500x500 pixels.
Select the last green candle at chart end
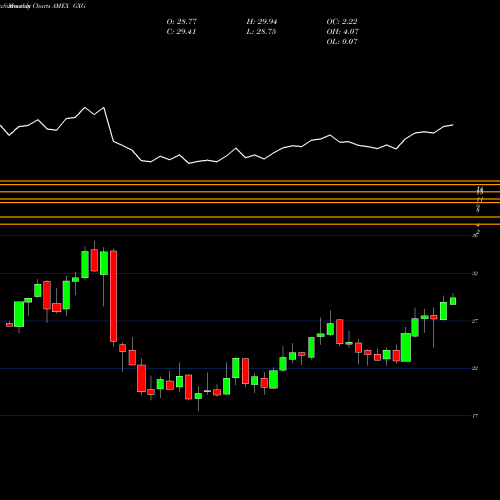[453, 301]
